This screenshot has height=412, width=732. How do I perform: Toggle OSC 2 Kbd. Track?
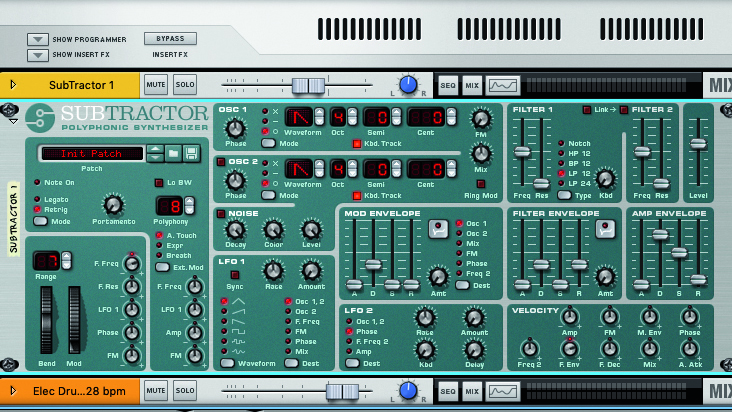357,196
